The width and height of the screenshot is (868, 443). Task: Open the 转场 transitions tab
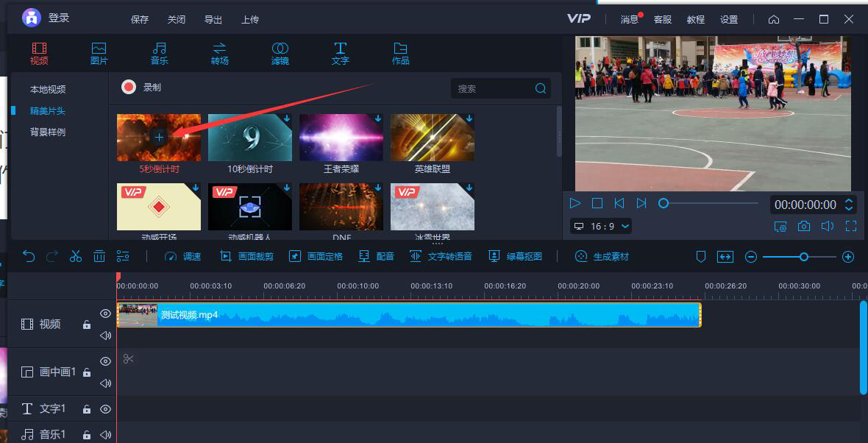coord(220,54)
